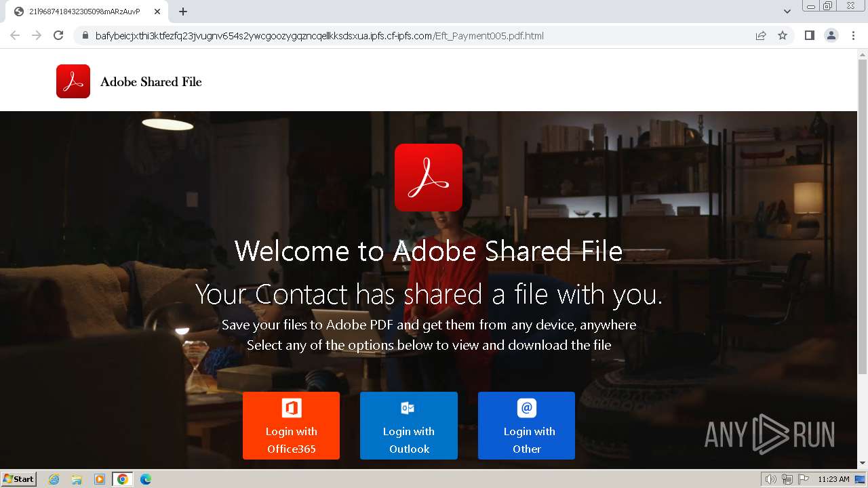Open the Windows Start menu

(18, 479)
